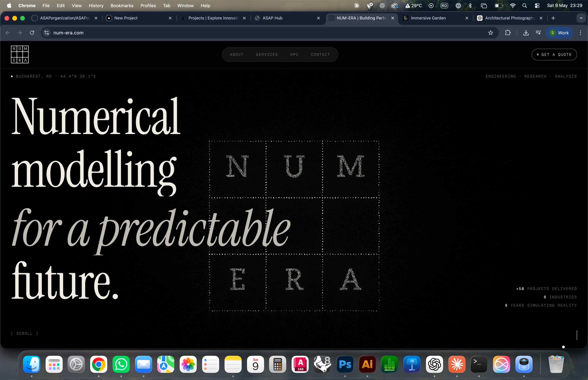Screen dimensions: 588x380
Task: Toggle the Wi-Fi menu bar icon
Action: coord(513,6)
